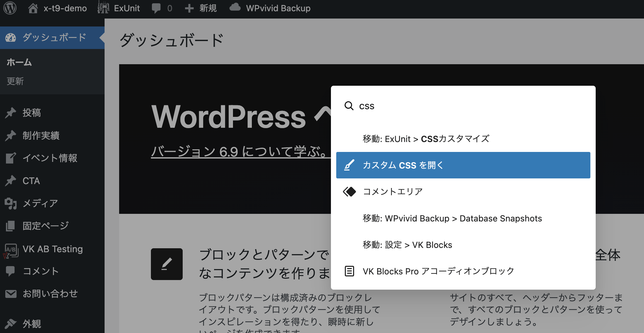This screenshot has height=333, width=644.
Task: Click the メディア sidebar icon
Action: pyautogui.click(x=11, y=203)
